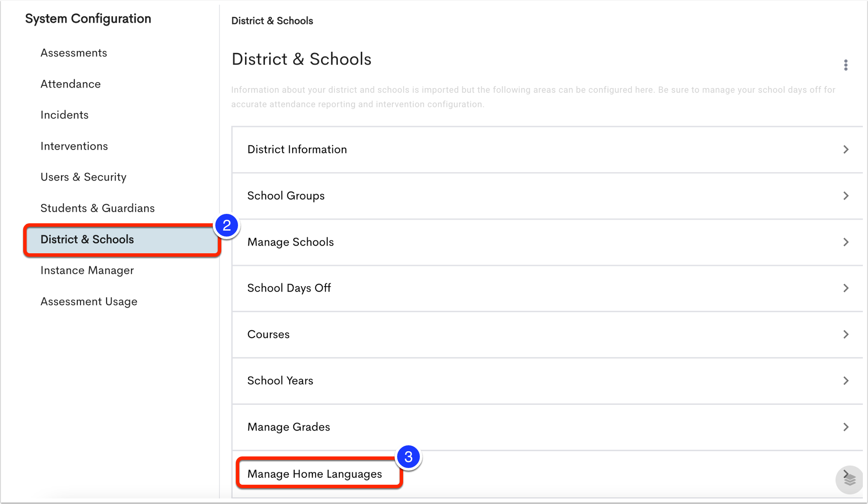Viewport: 868px width, 504px height.
Task: Expand School Days Off chevron
Action: 846,288
